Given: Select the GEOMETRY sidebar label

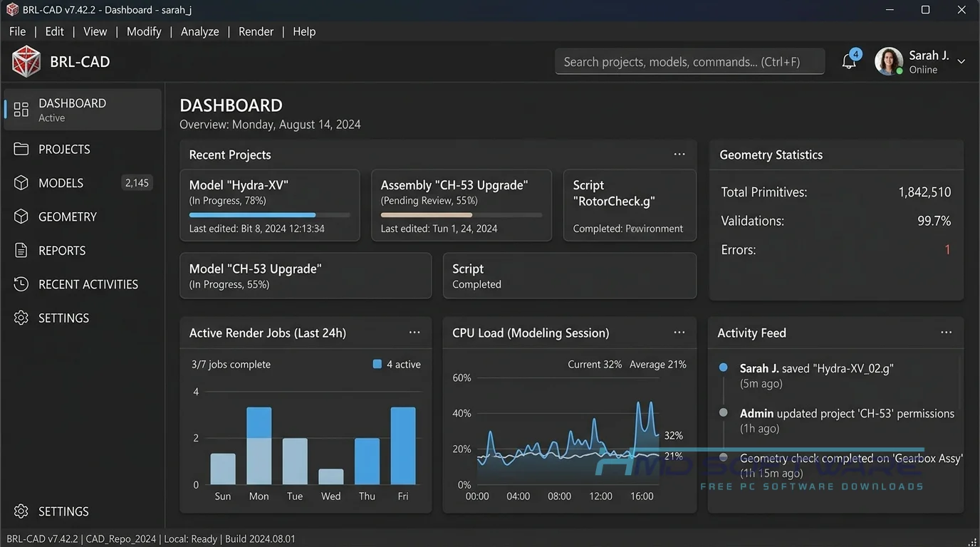Looking at the screenshot, I should click(68, 217).
